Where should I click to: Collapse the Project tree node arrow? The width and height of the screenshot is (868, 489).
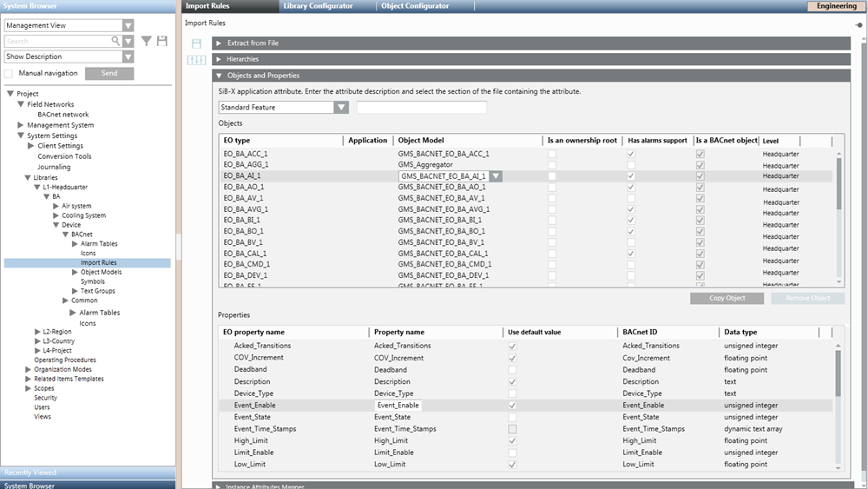[x=10, y=94]
